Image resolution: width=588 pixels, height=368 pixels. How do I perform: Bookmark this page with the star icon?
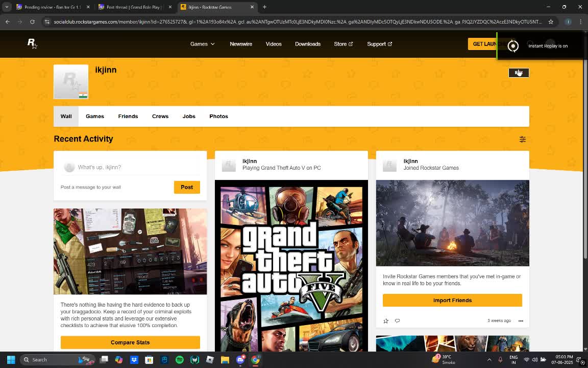[551, 22]
